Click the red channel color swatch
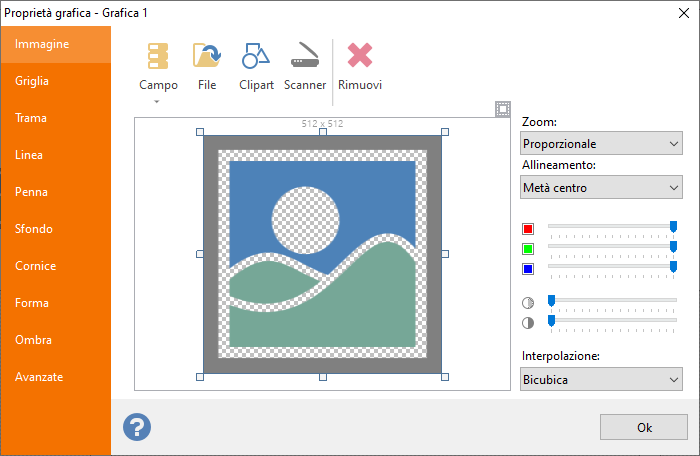 coord(528,229)
